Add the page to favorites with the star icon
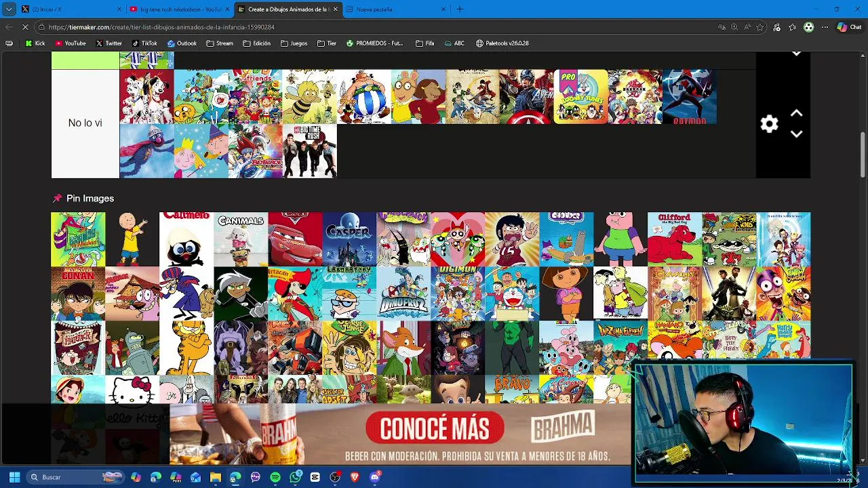 click(760, 27)
